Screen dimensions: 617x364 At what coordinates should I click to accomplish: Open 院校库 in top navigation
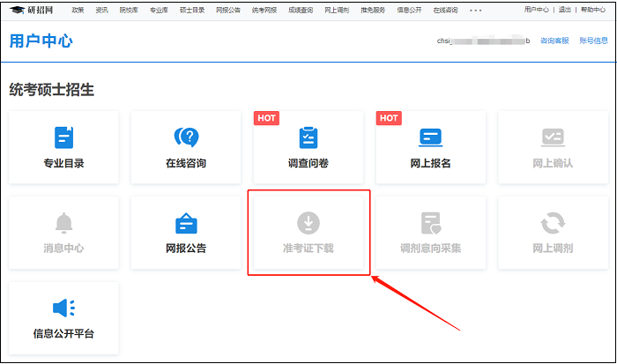point(130,10)
